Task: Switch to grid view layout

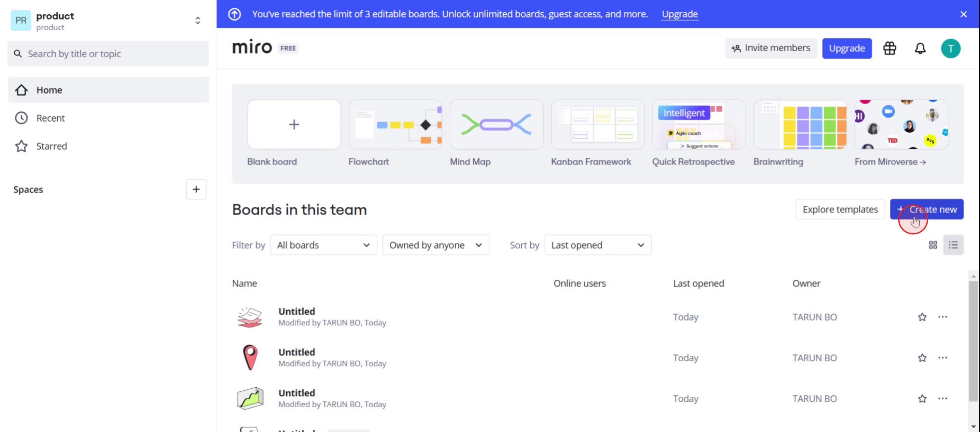Action: click(x=933, y=245)
